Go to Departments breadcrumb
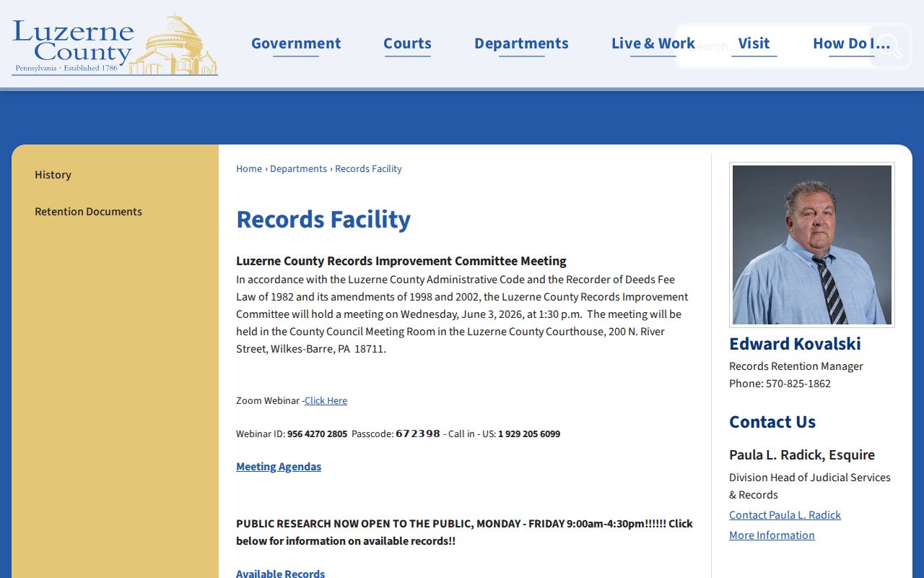 [x=298, y=169]
